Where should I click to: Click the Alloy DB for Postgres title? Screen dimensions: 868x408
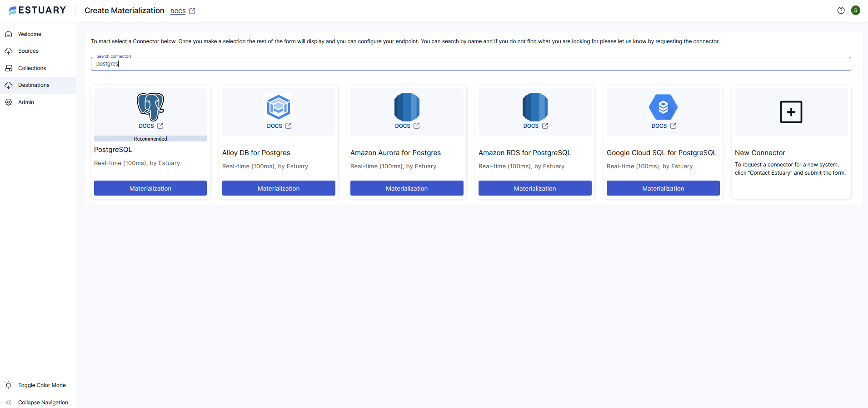tap(256, 153)
